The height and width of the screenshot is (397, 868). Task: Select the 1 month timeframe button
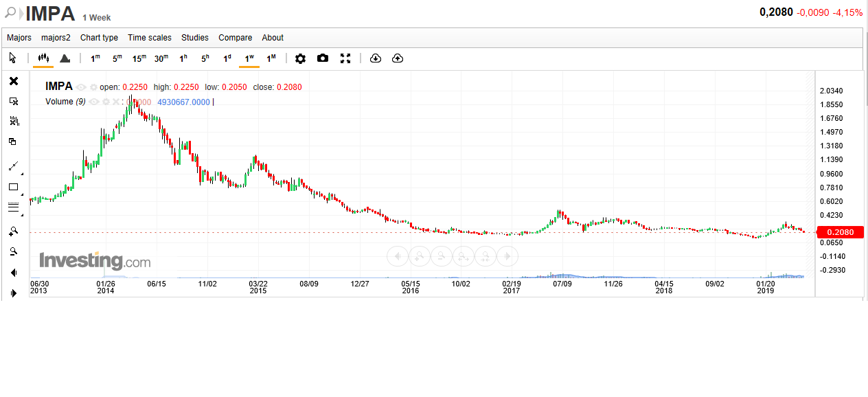tap(271, 58)
